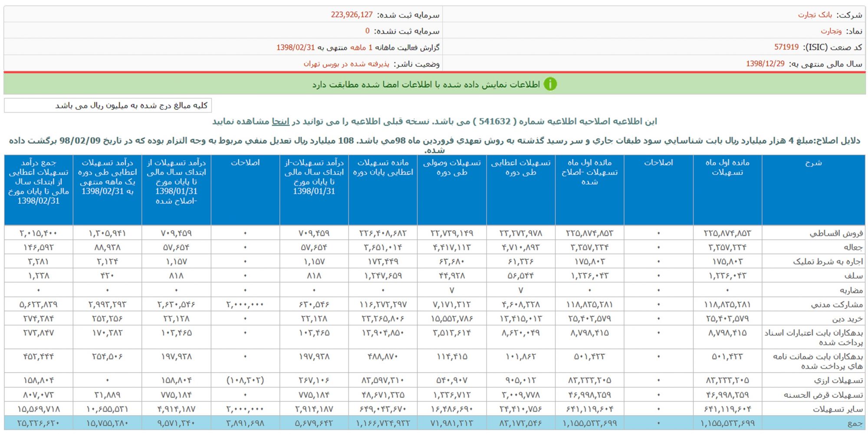Viewport: 868px width, 434px height.
Task: Click the green info icon in the banner
Action: click(x=550, y=84)
